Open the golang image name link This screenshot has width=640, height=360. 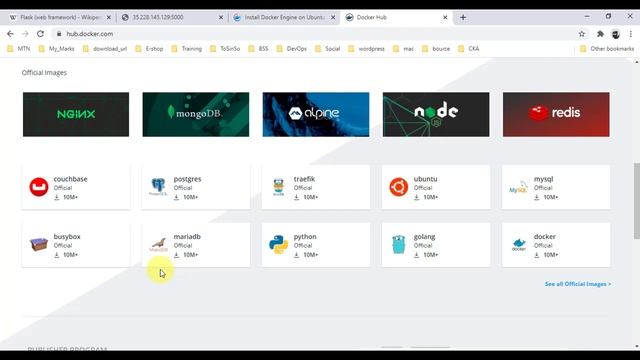(x=424, y=236)
